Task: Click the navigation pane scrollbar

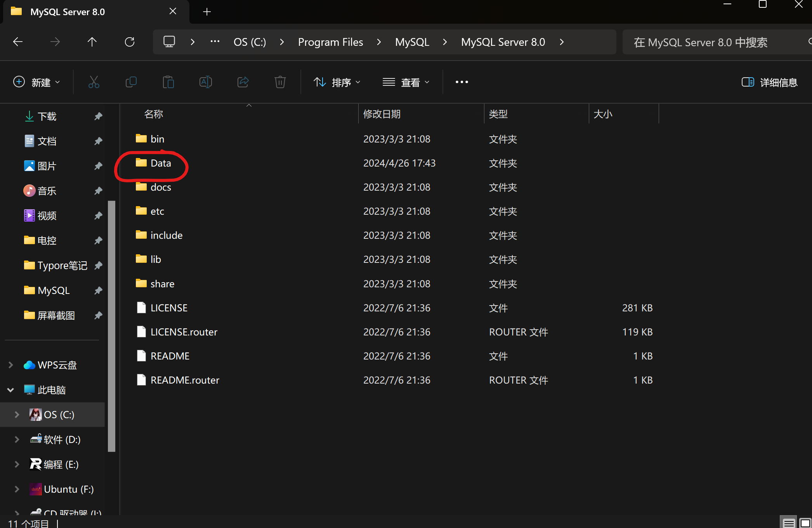Action: pyautogui.click(x=111, y=326)
